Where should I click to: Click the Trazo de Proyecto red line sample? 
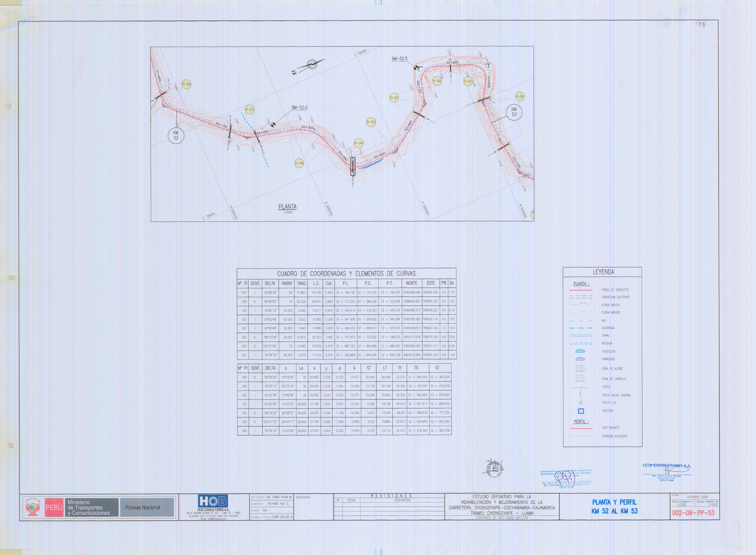[581, 290]
